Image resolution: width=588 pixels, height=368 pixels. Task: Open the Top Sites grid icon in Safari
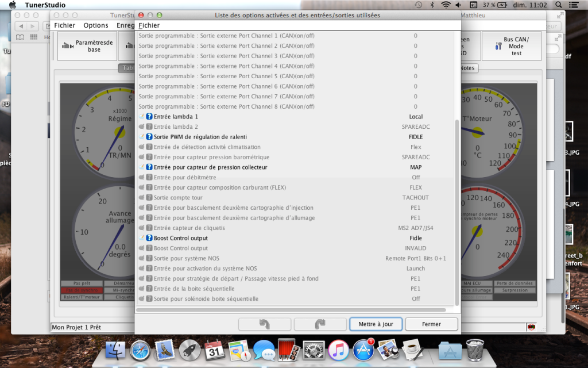[34, 37]
